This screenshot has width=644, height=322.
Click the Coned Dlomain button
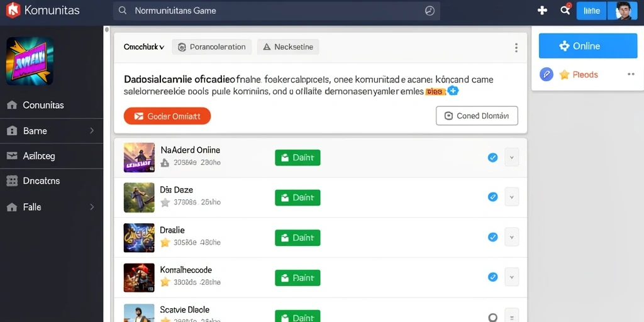pyautogui.click(x=477, y=116)
